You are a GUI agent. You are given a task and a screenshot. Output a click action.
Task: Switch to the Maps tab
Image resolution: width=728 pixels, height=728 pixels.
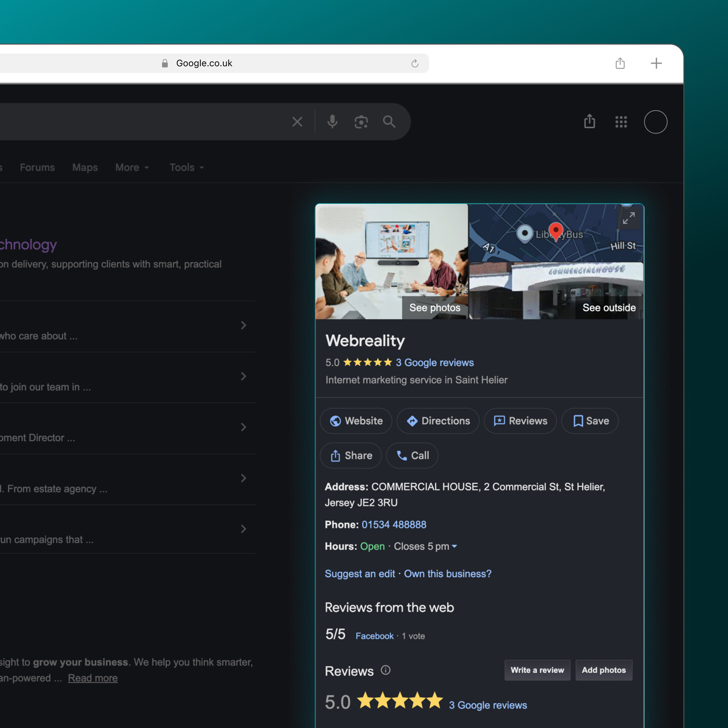click(85, 167)
